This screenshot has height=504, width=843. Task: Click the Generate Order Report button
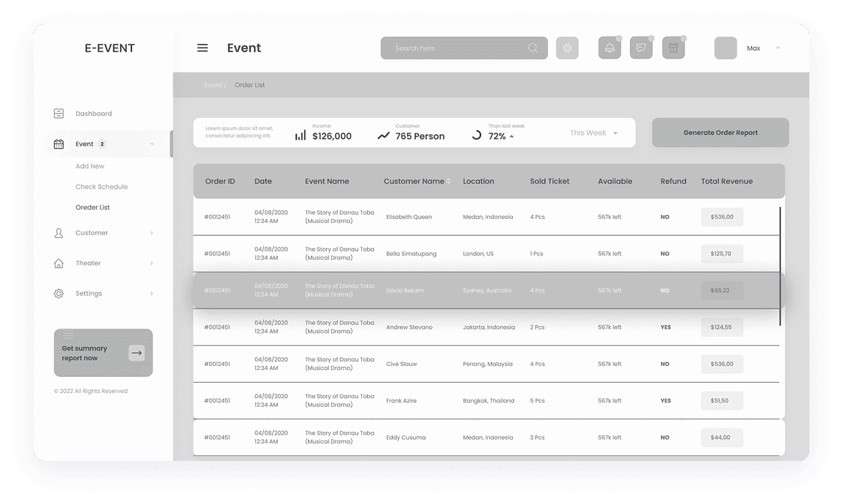pos(720,132)
